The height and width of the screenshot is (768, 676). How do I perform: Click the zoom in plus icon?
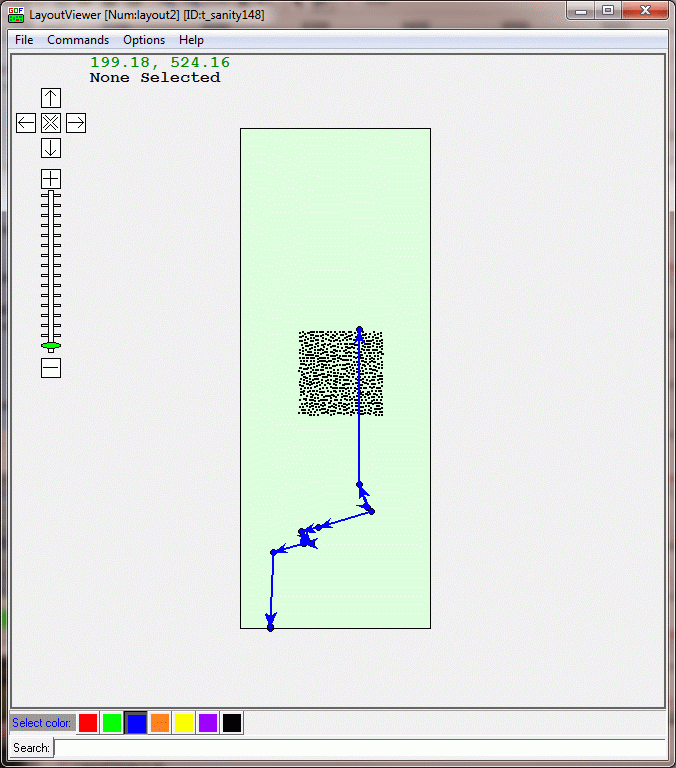51,179
